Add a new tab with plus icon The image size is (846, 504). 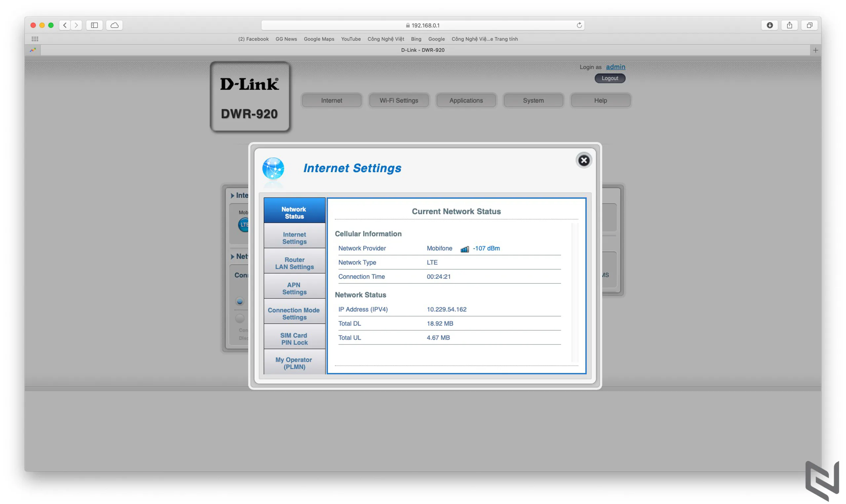(815, 50)
